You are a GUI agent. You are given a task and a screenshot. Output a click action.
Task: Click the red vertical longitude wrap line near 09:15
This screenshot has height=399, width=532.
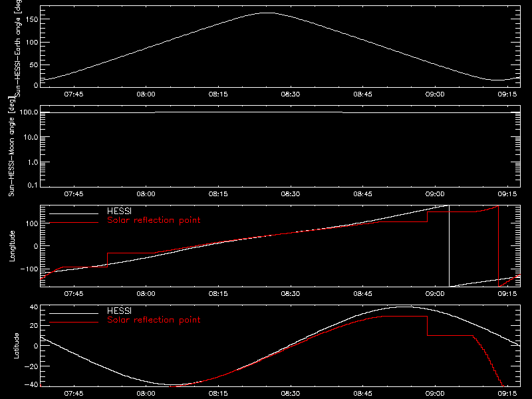click(498, 246)
